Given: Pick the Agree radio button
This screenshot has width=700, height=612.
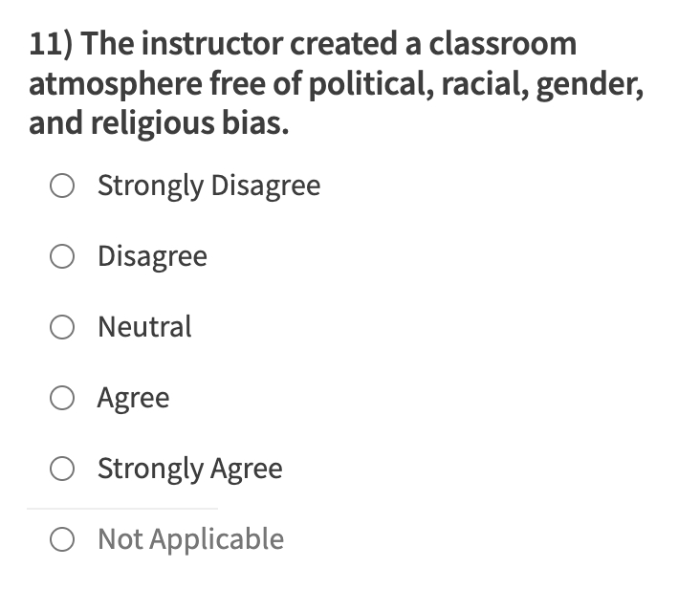Looking at the screenshot, I should click(62, 398).
